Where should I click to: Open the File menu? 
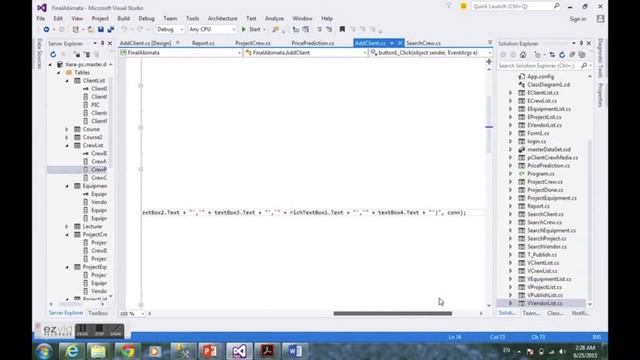[x=40, y=18]
